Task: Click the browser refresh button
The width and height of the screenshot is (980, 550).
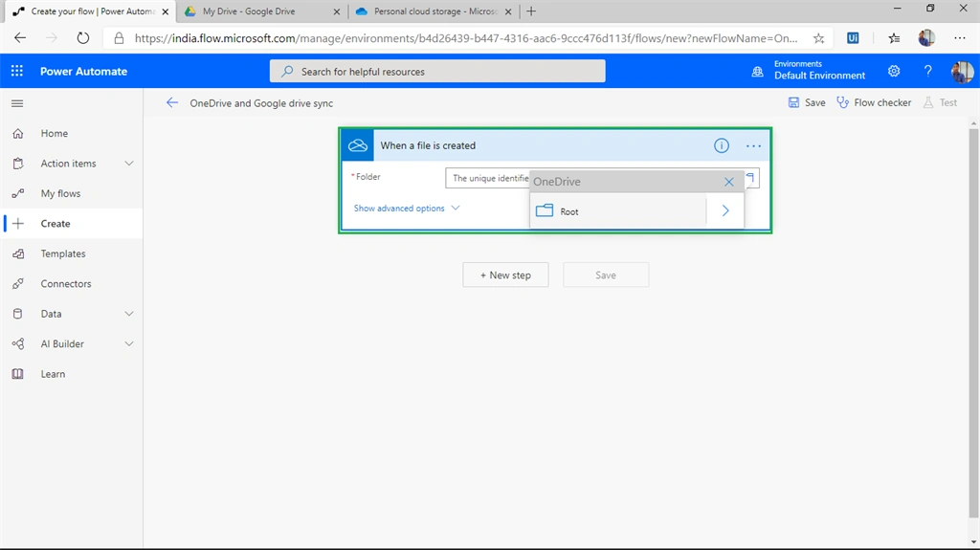Action: pos(83,38)
